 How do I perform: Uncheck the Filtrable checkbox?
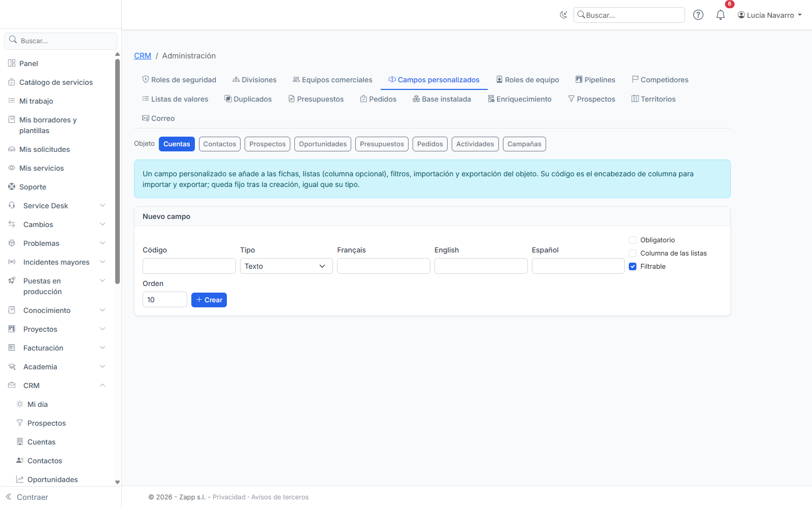coord(632,266)
